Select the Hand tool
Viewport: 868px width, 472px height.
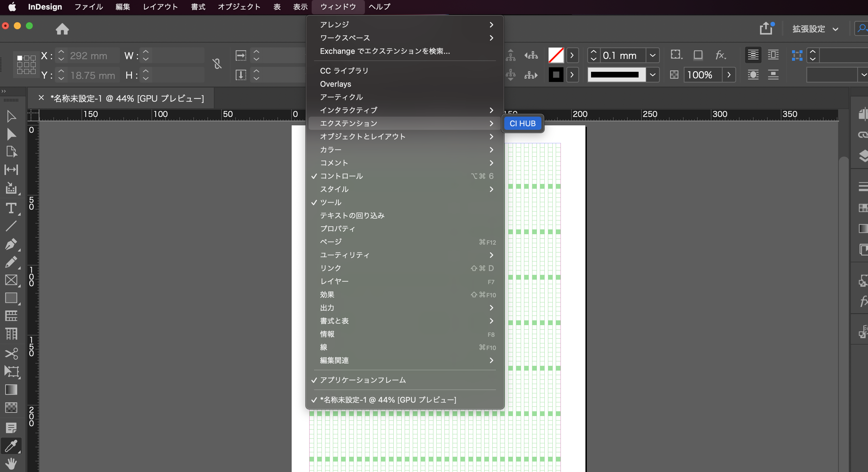point(11,464)
